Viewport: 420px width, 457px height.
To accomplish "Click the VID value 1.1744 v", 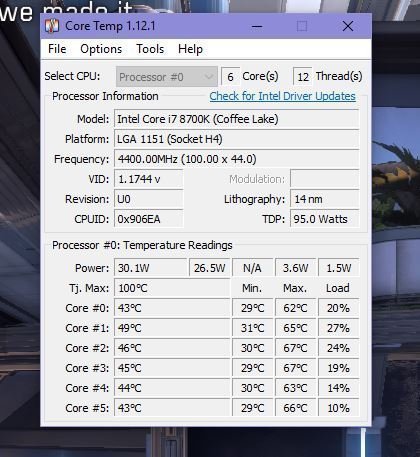I will pyautogui.click(x=149, y=179).
